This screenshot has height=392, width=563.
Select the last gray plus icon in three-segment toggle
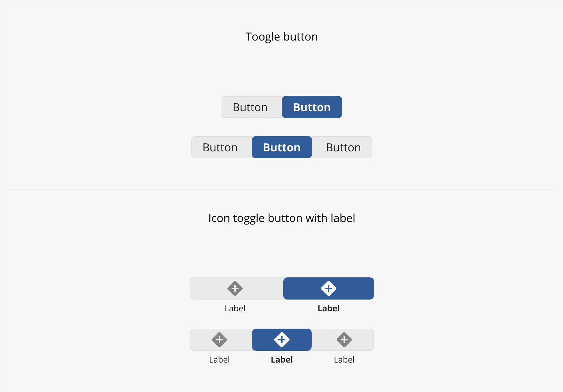click(344, 340)
